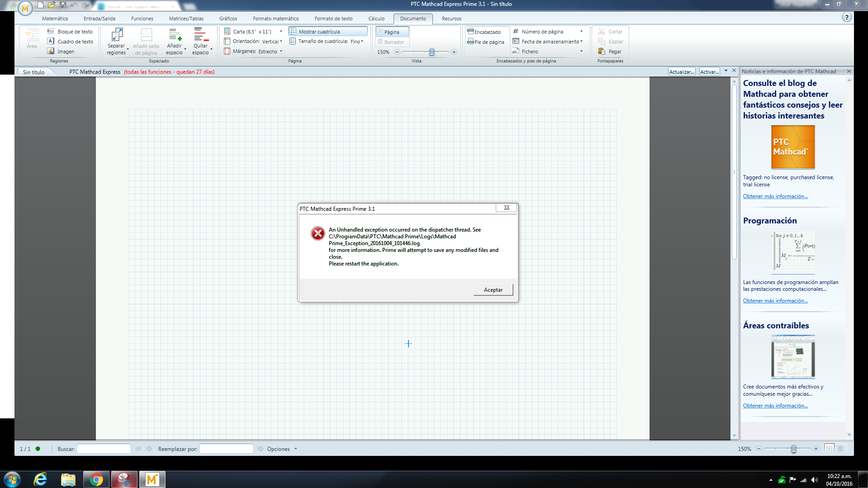Screen dimensions: 868x488
Task: Follow the blog Obtener más información link
Action: coord(775,196)
